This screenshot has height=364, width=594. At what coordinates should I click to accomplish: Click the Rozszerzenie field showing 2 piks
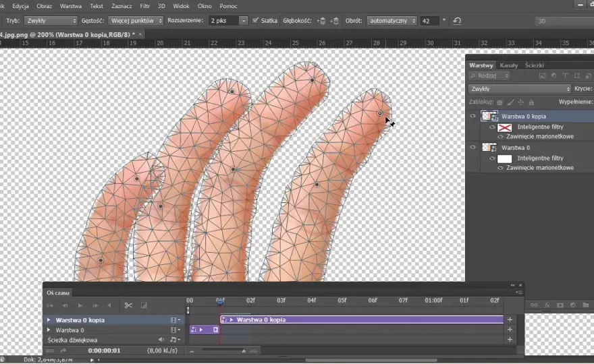click(x=223, y=21)
